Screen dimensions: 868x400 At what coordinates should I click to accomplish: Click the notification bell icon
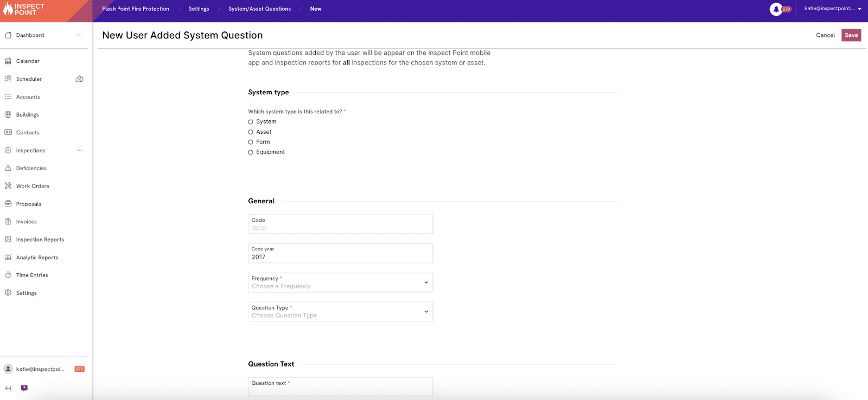[776, 9]
